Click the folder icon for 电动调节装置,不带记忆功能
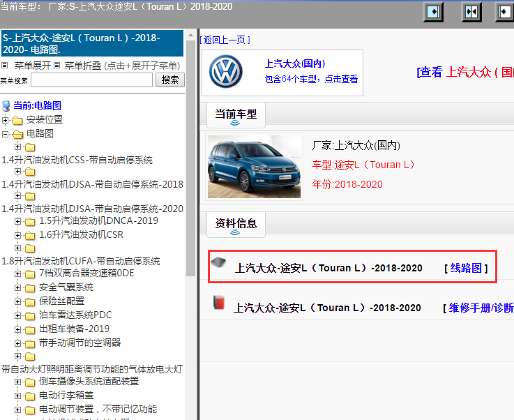Viewport: 514px width, 420px height. point(30,410)
